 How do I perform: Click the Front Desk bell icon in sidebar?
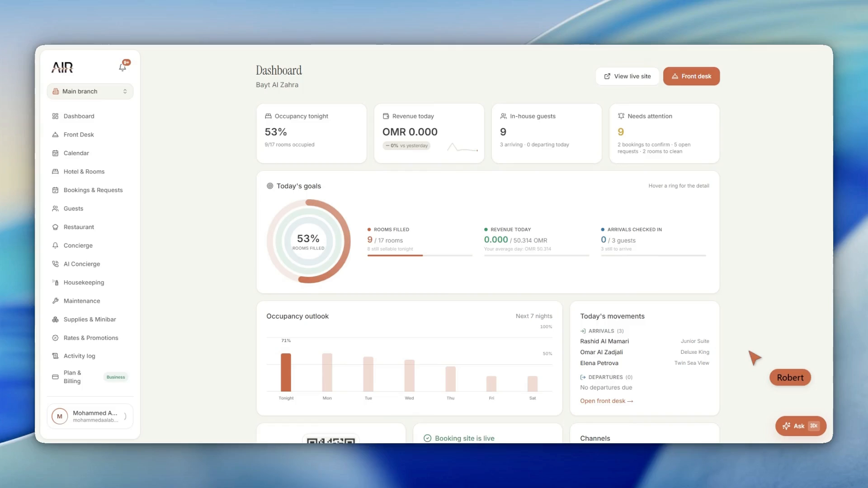tap(55, 135)
